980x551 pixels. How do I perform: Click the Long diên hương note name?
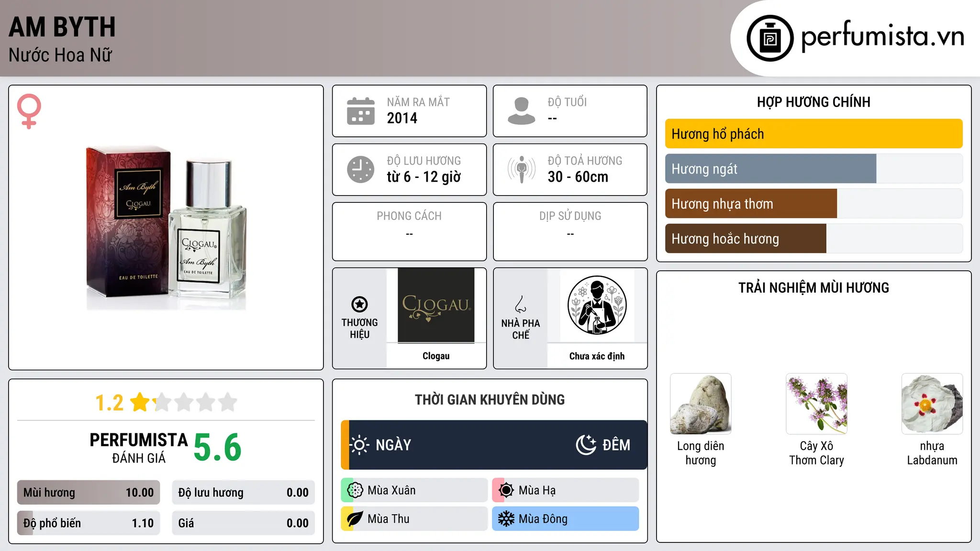pos(701,453)
